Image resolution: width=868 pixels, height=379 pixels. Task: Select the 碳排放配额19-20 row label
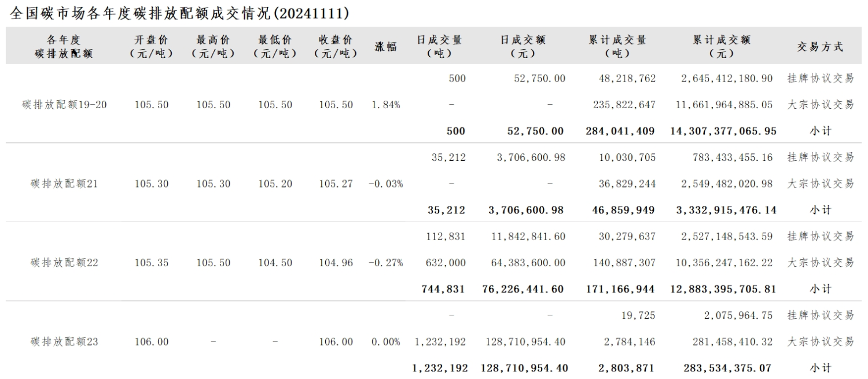(65, 105)
